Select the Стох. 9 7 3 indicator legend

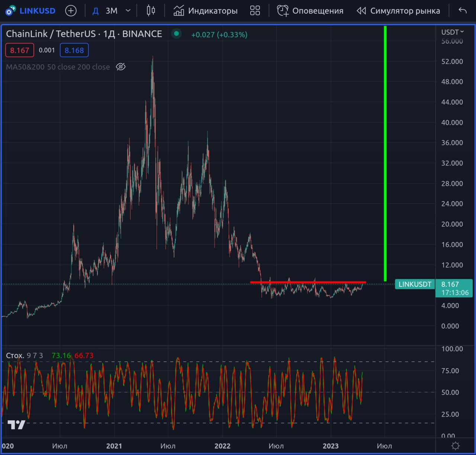click(25, 355)
